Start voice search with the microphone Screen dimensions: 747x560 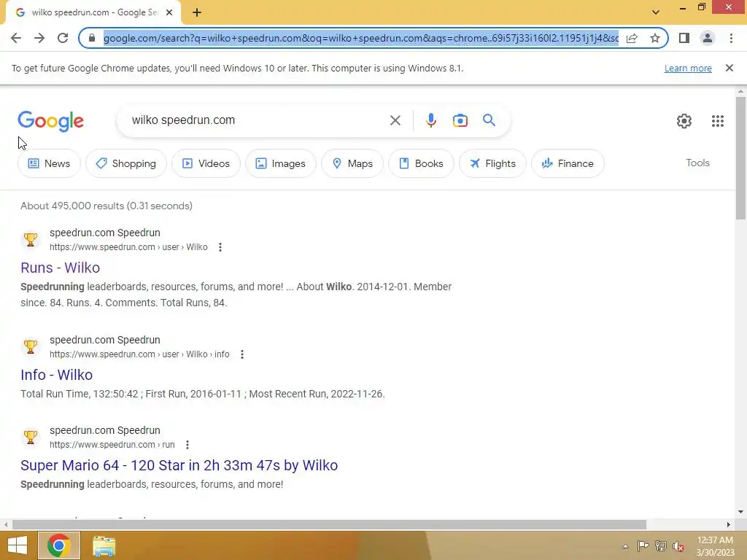tap(430, 120)
